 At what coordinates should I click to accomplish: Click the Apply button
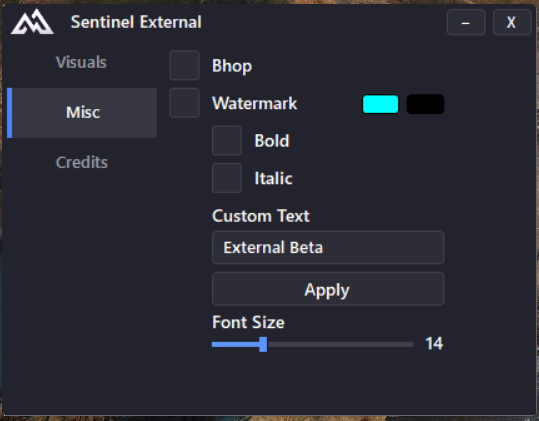(x=328, y=289)
